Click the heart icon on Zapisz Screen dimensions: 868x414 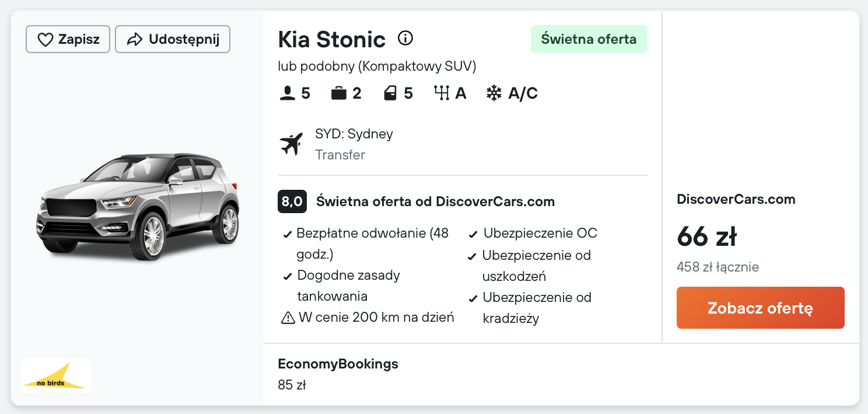45,40
